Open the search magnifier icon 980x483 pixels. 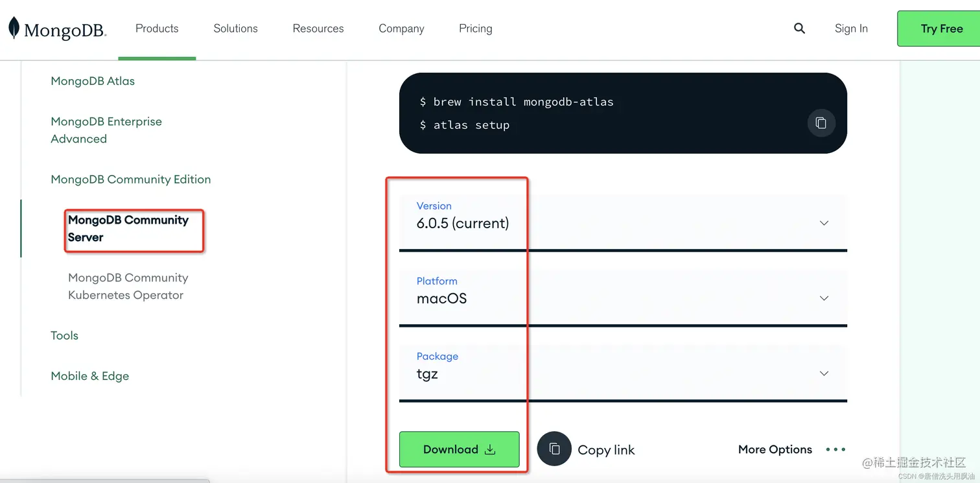[x=799, y=29]
